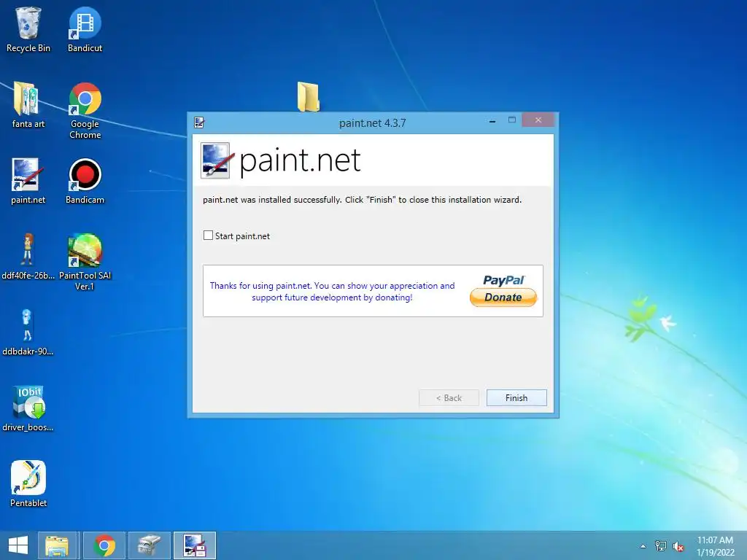Open the Windows Start button
Viewport: 747px width, 560px height.
[18, 545]
